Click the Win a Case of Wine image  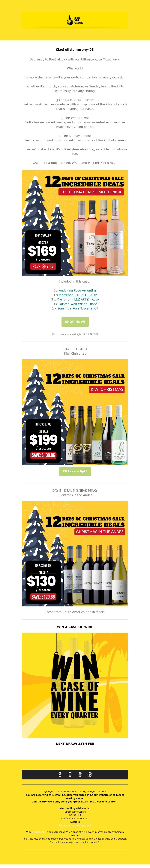pyautogui.click(x=75, y=685)
